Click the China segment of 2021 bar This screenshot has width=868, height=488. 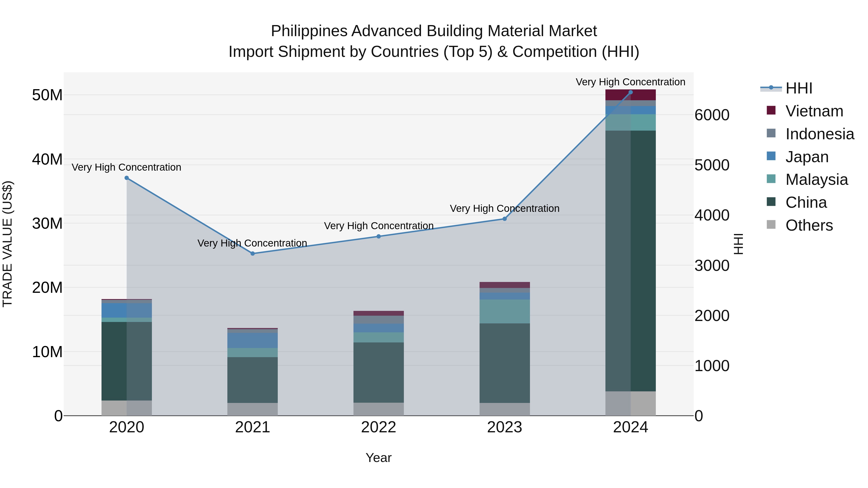253,380
